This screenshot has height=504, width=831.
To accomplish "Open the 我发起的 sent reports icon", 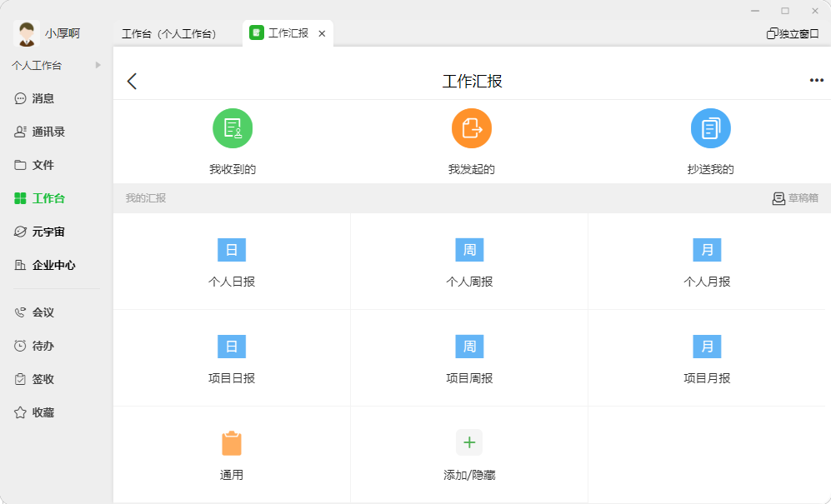I will pos(471,129).
